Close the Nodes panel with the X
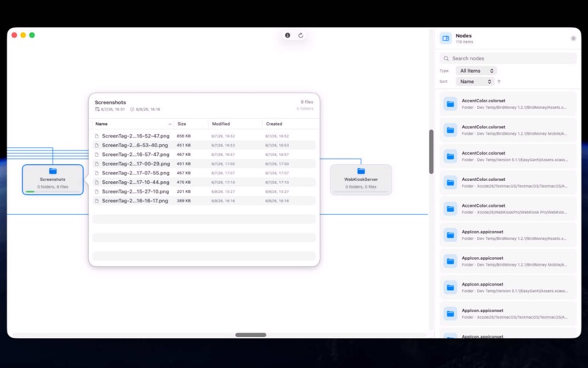The width and height of the screenshot is (588, 368). coord(573,38)
